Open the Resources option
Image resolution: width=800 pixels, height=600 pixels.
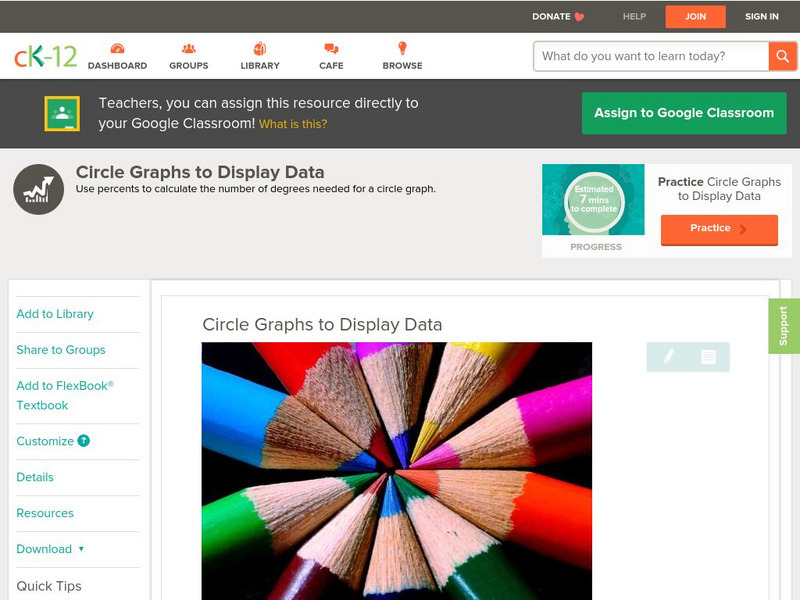tap(45, 513)
